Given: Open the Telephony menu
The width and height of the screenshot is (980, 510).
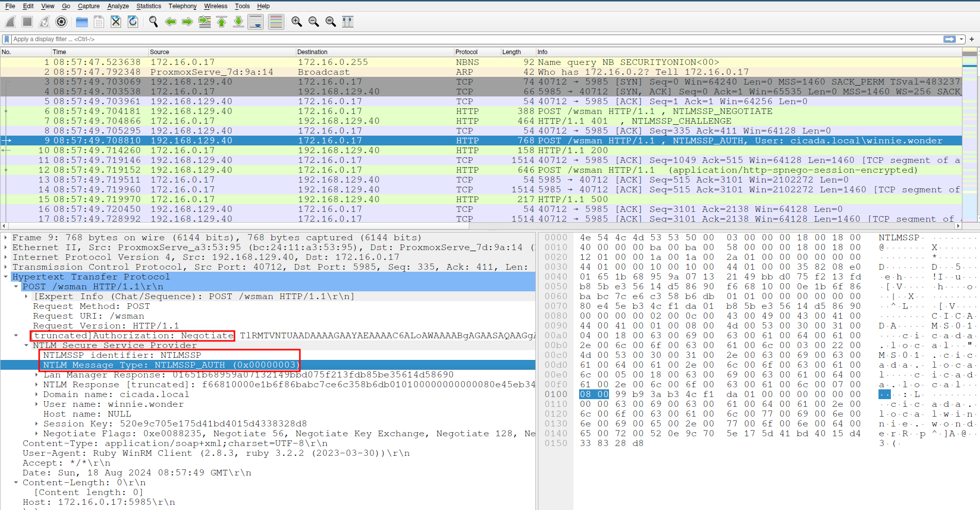Looking at the screenshot, I should (182, 6).
